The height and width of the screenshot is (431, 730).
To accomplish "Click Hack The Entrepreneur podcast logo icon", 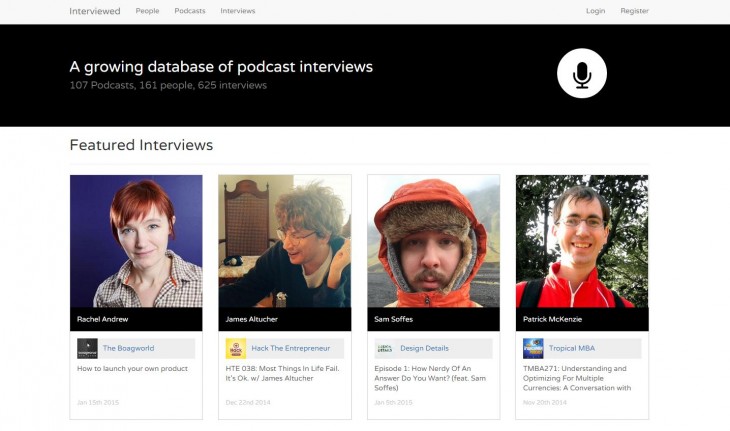I will [x=236, y=348].
